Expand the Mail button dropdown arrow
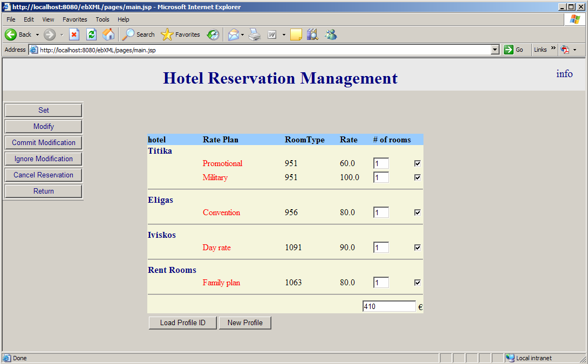This screenshot has height=364, width=588. pyautogui.click(x=243, y=35)
